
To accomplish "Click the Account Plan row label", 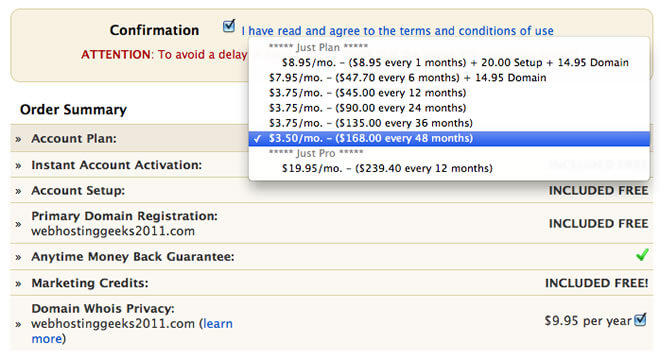I will click(x=74, y=139).
